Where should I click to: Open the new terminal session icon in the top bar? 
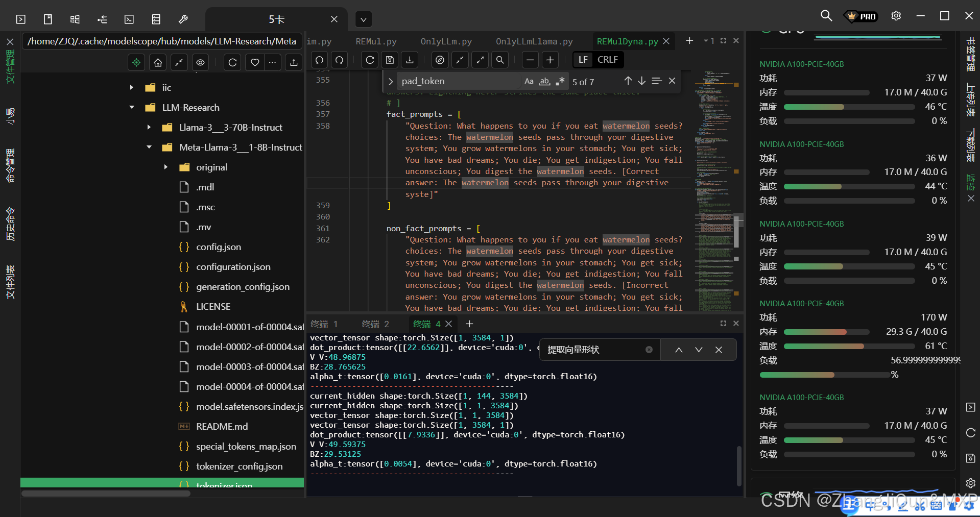[21, 19]
